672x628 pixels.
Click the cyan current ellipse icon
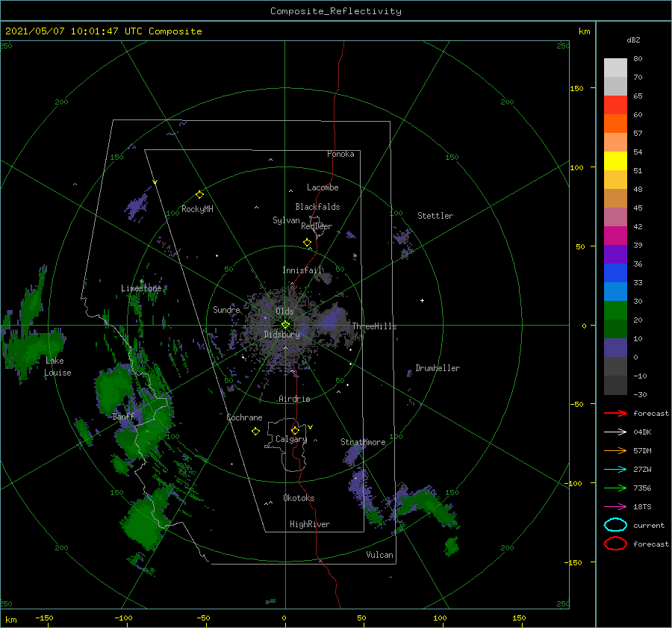tap(615, 525)
